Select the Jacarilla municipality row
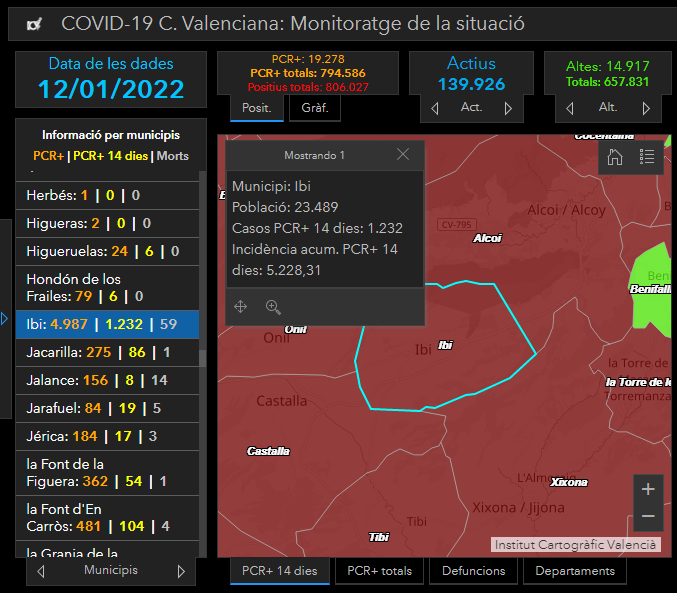 point(107,352)
